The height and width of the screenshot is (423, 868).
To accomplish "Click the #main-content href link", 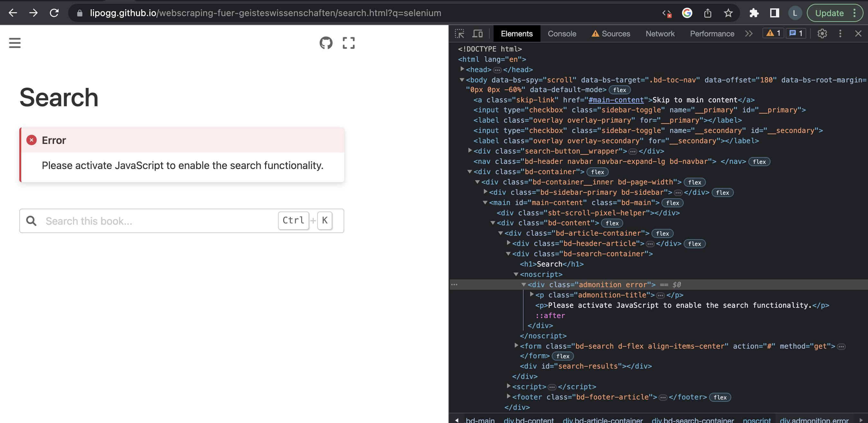I will click(x=616, y=100).
